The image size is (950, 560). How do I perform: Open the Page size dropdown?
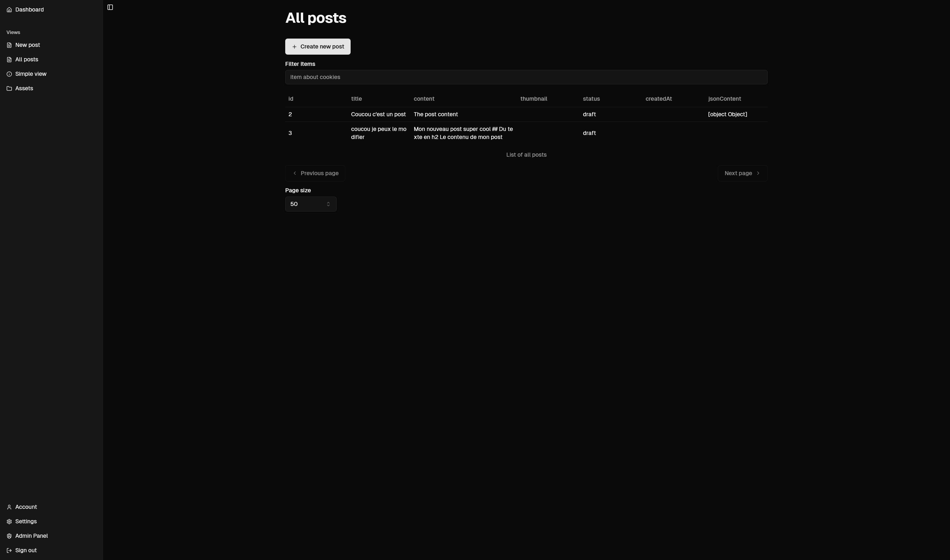(310, 204)
